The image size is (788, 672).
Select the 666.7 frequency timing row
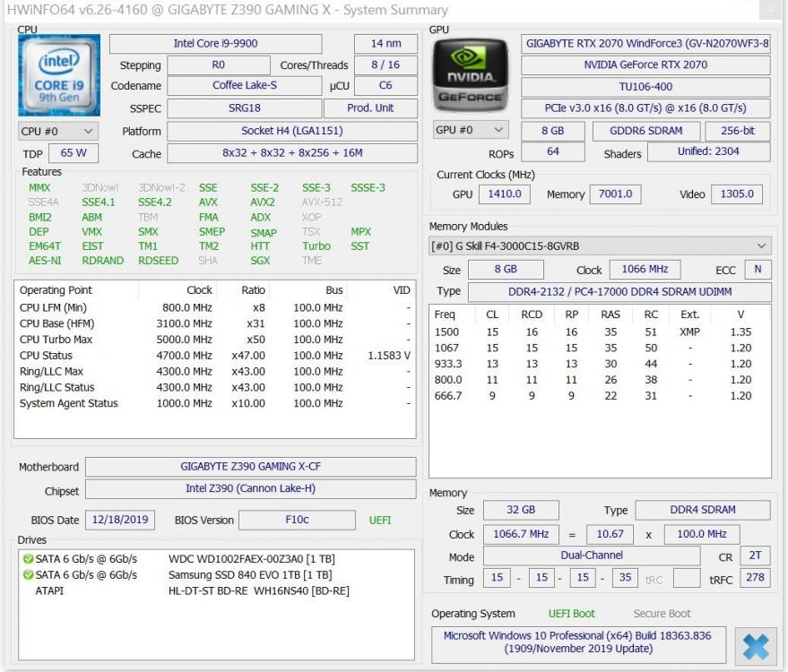pos(600,396)
